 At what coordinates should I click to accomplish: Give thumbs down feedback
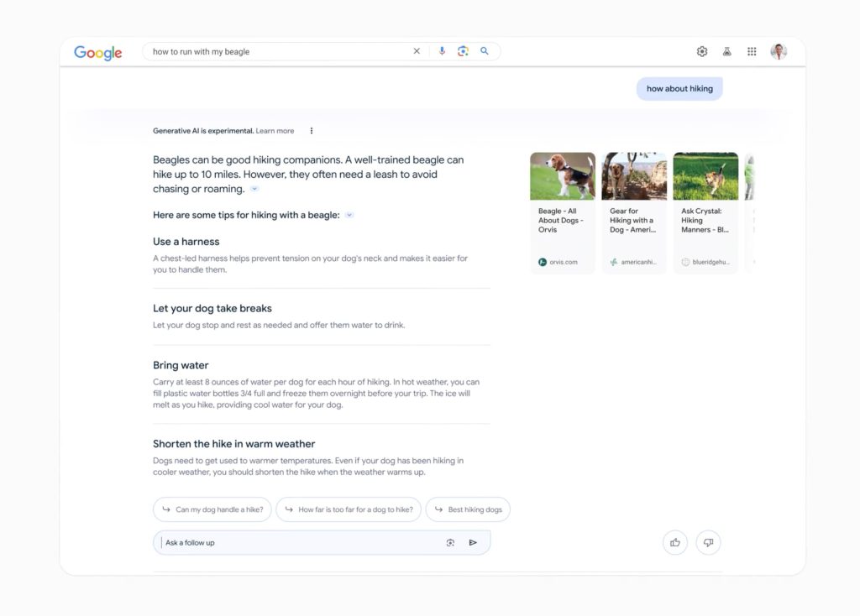pos(708,543)
